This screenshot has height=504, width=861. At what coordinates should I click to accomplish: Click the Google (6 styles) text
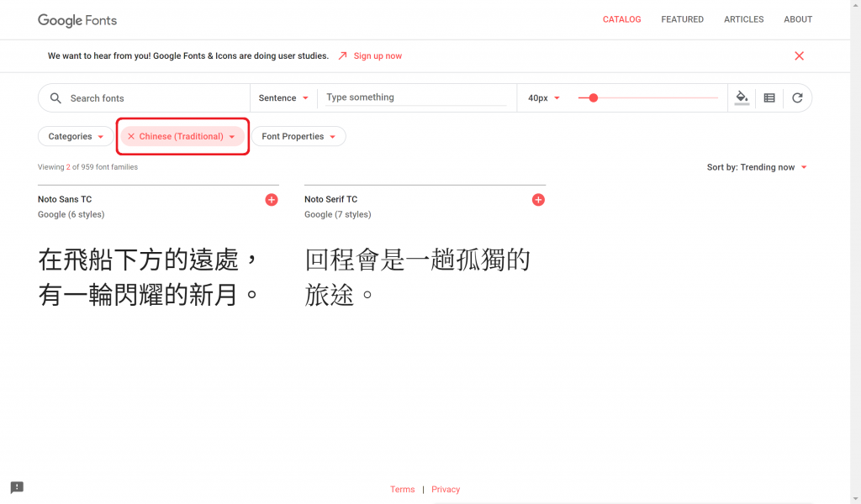point(71,214)
